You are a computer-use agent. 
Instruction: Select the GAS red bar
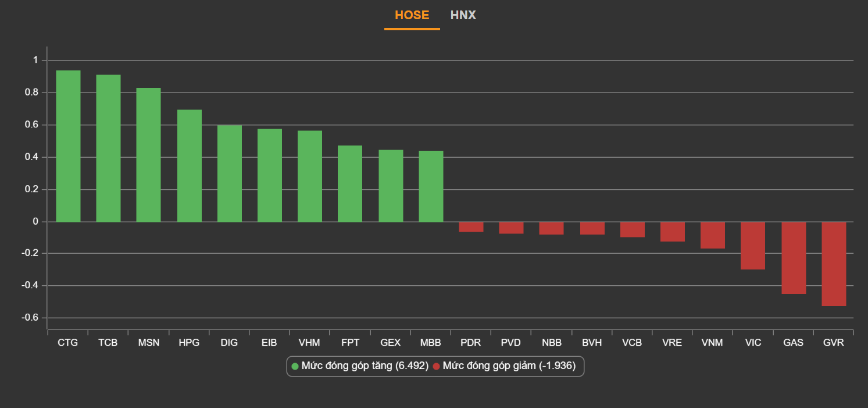[793, 258]
